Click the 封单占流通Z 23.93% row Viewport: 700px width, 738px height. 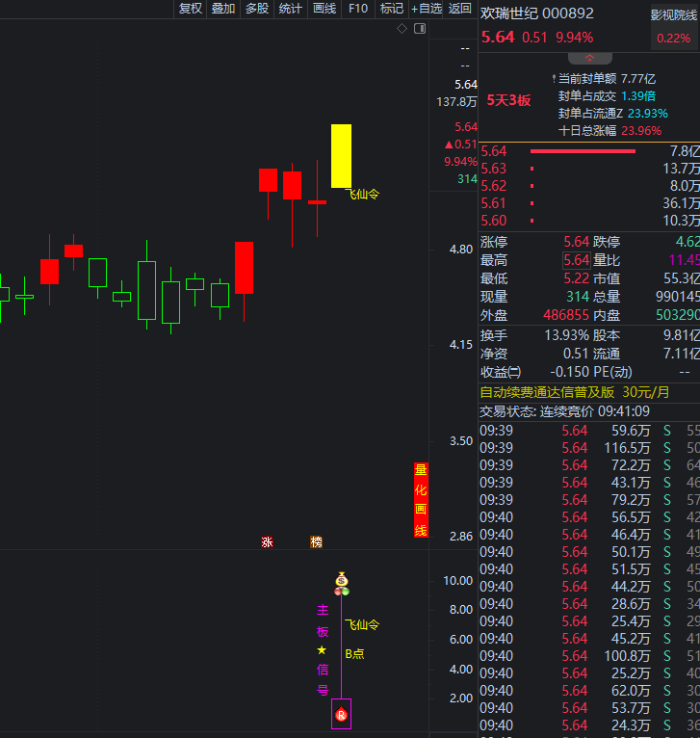click(612, 114)
